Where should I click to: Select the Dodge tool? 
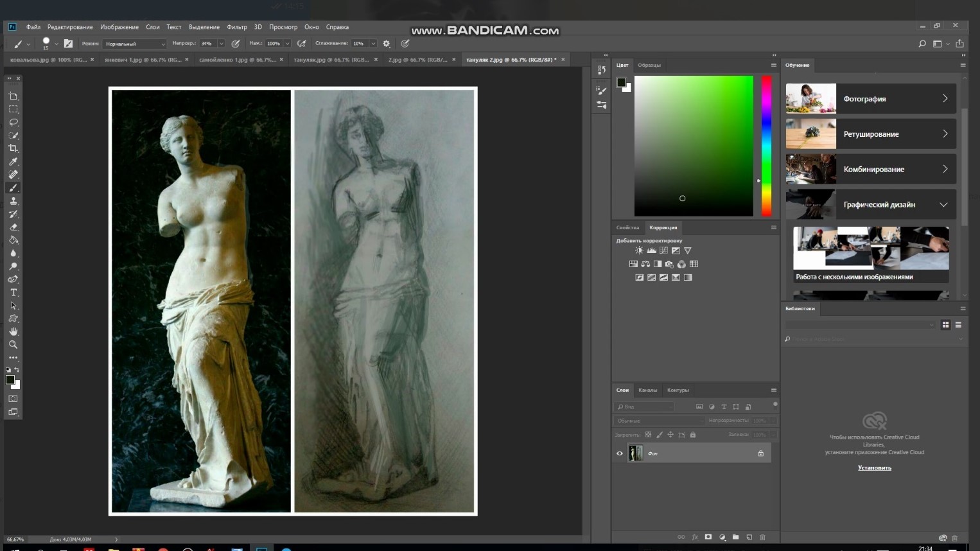(x=13, y=267)
